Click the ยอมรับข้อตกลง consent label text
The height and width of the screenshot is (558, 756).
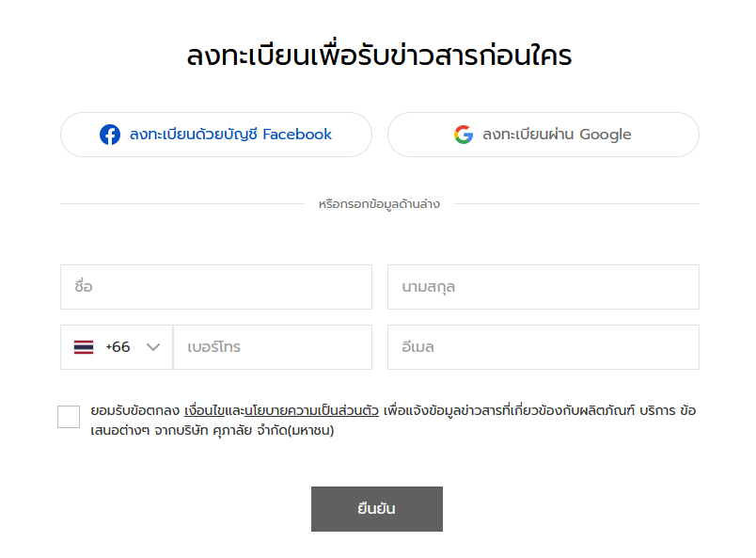(135, 411)
